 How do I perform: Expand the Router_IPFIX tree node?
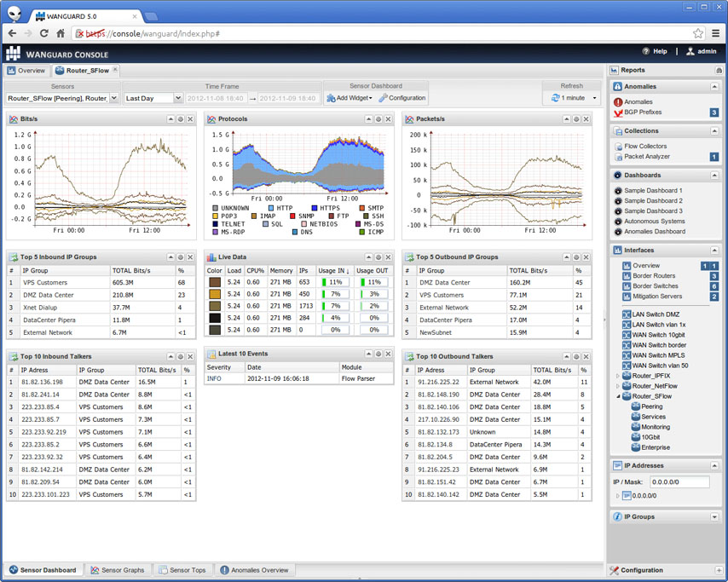coord(618,376)
